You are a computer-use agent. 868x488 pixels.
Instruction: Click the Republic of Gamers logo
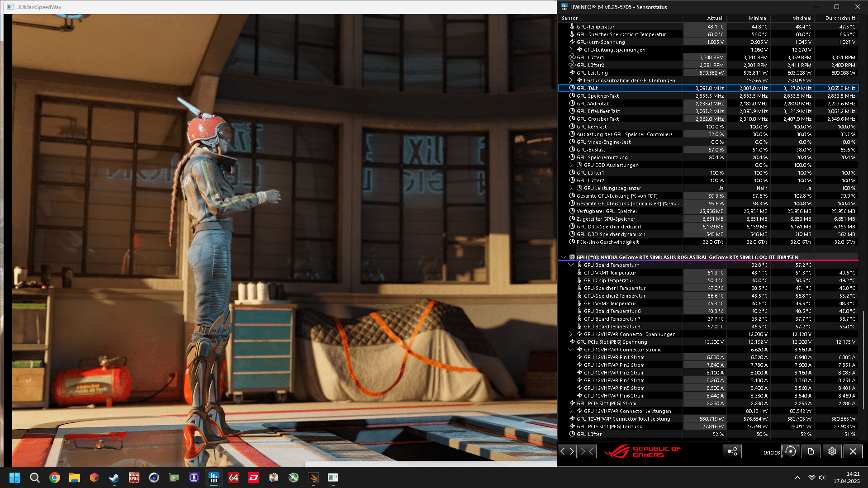642,451
